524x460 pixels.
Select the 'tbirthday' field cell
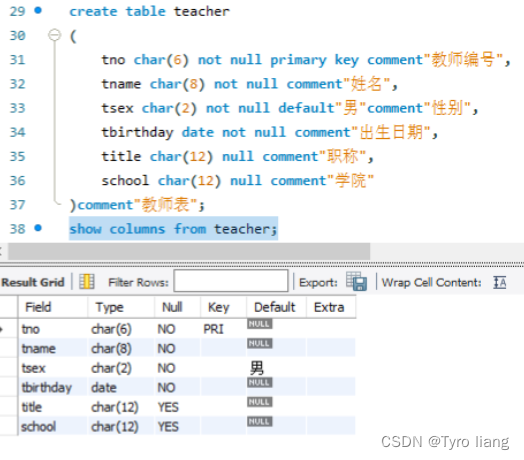(x=53, y=387)
